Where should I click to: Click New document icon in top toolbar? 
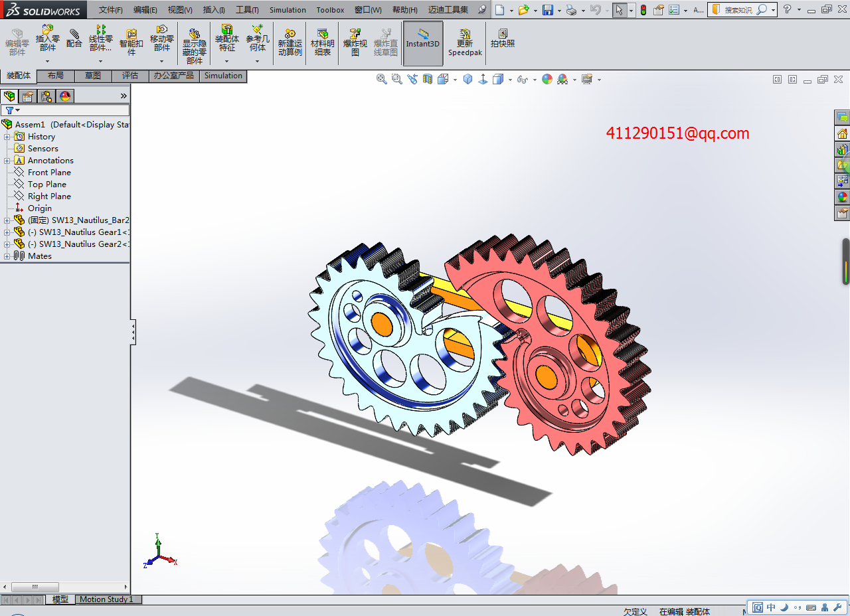click(499, 10)
